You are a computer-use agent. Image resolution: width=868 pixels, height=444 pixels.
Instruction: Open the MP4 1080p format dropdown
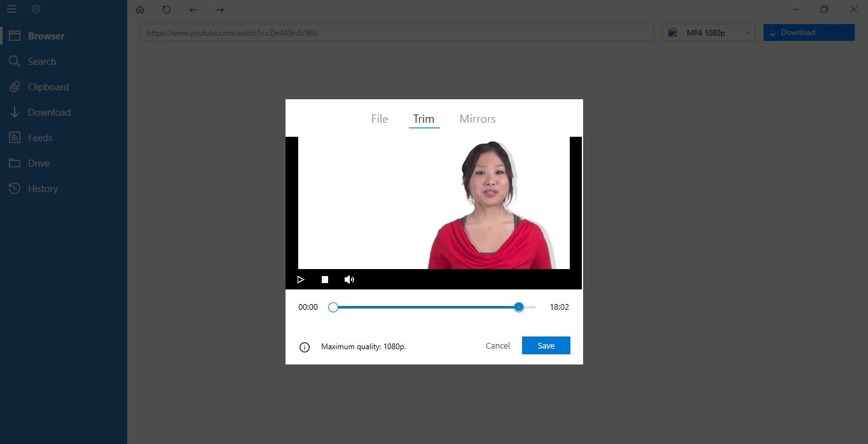[708, 33]
